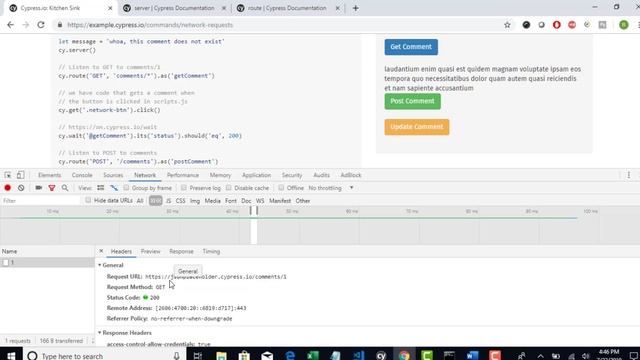The image size is (640, 360).
Task: Open the Performance panel tab
Action: pyautogui.click(x=183, y=175)
